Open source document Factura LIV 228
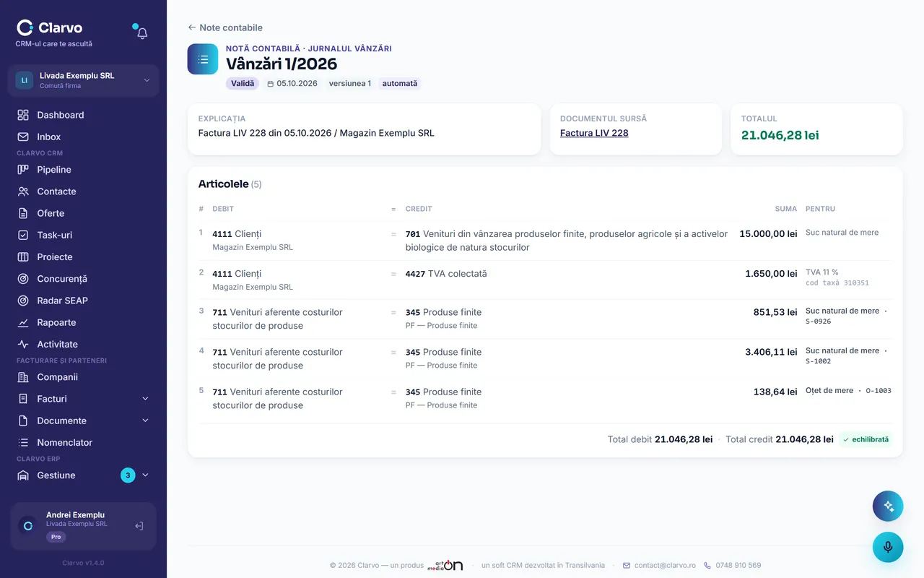Screen dimensions: 924x578 pos(594,133)
